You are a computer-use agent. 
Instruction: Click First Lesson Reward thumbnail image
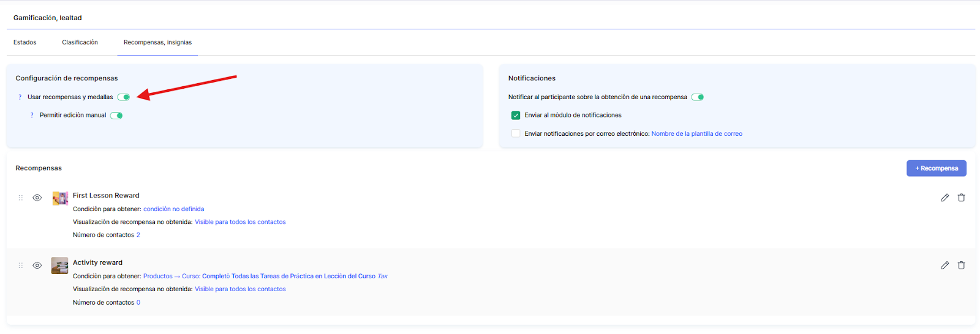[x=60, y=198]
